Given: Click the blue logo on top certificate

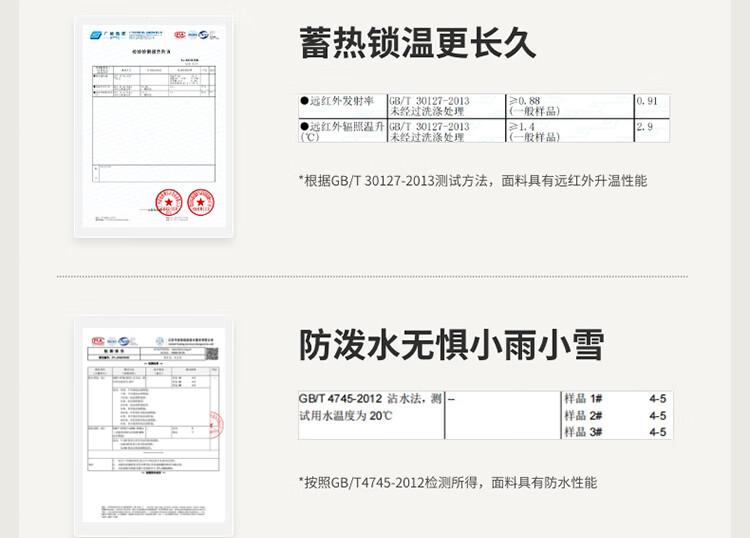Looking at the screenshot, I should 95,34.
